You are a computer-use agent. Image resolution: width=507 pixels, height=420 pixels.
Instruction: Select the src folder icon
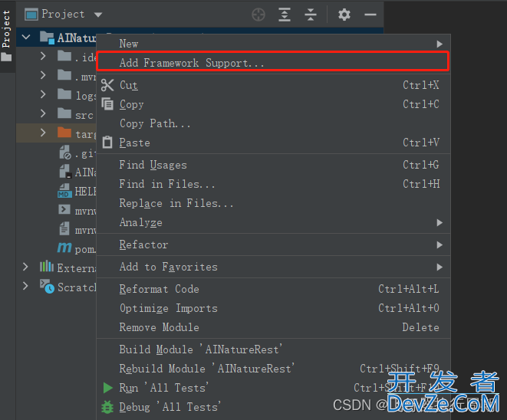[64, 113]
